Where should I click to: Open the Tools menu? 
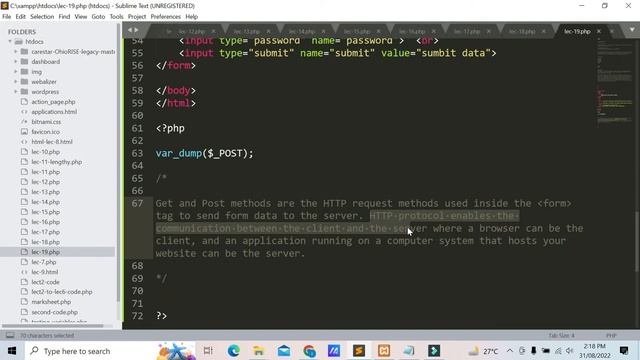click(x=116, y=17)
